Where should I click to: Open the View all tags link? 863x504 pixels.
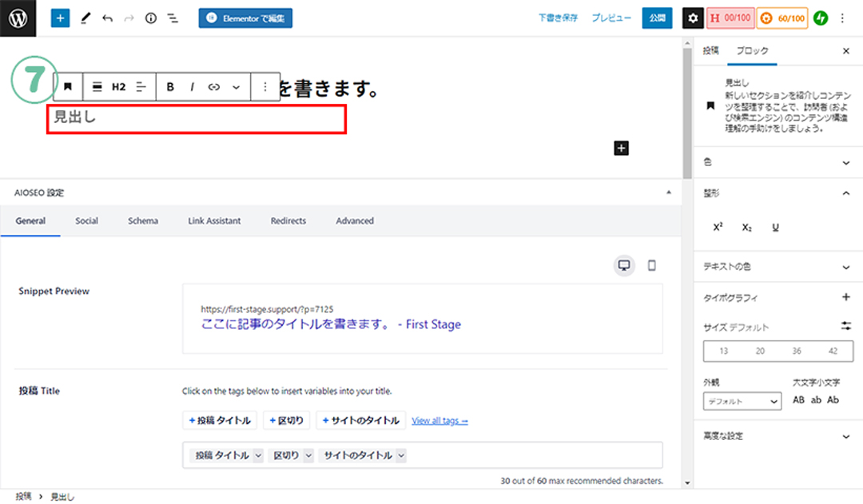[x=439, y=420]
